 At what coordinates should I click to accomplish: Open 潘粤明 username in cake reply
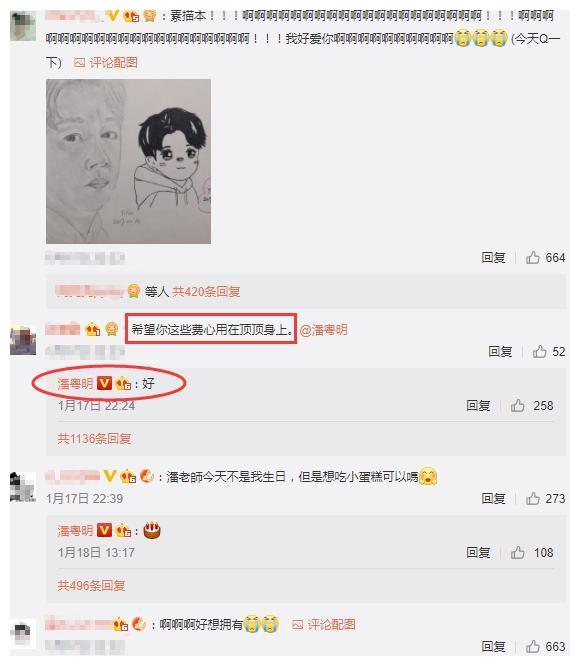[x=75, y=531]
